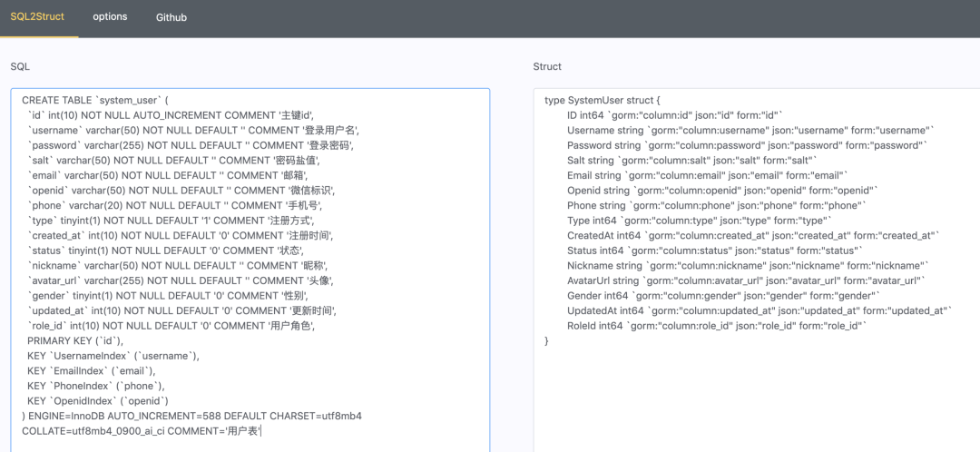Click the `email` varchar(50) column line
The height and width of the screenshot is (452, 980).
(x=168, y=175)
